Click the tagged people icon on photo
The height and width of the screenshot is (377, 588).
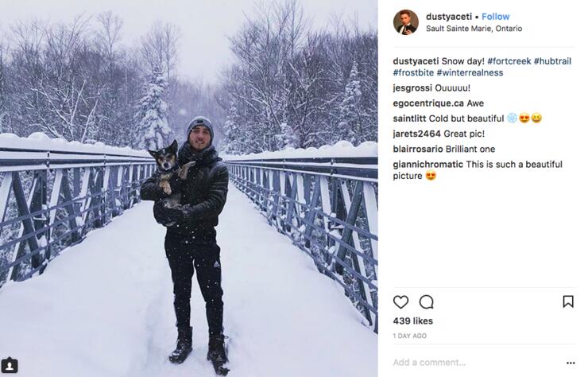coord(9,366)
